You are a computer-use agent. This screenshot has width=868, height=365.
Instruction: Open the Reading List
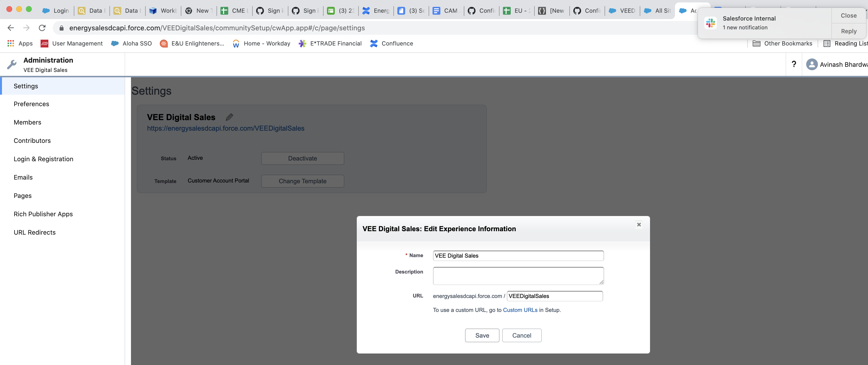point(845,43)
